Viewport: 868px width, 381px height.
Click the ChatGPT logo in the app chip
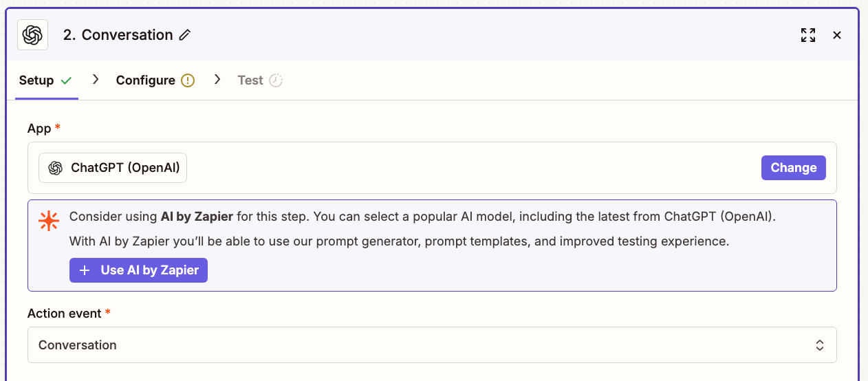[55, 168]
